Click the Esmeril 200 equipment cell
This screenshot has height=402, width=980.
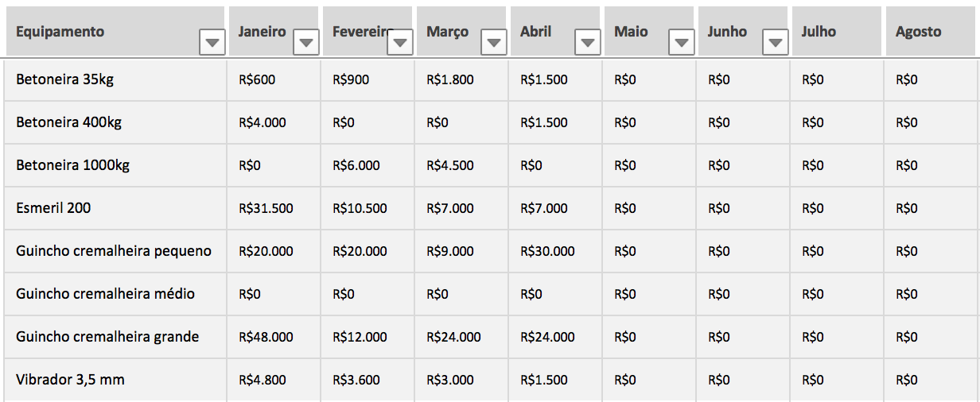(x=53, y=208)
